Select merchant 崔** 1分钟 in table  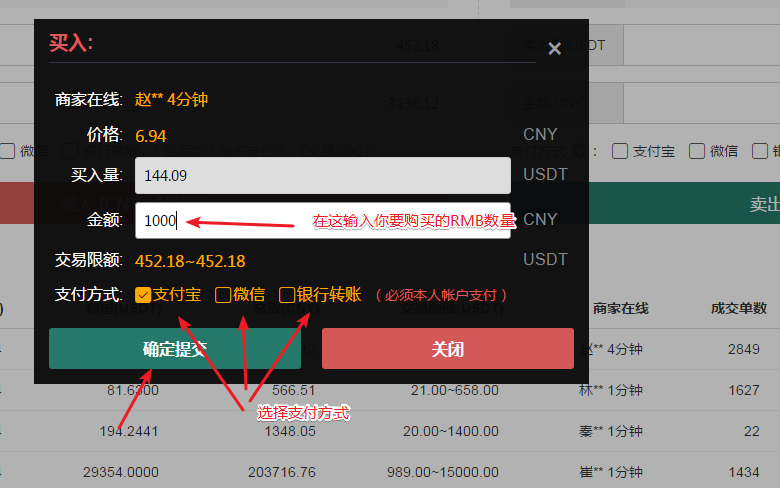(610, 472)
